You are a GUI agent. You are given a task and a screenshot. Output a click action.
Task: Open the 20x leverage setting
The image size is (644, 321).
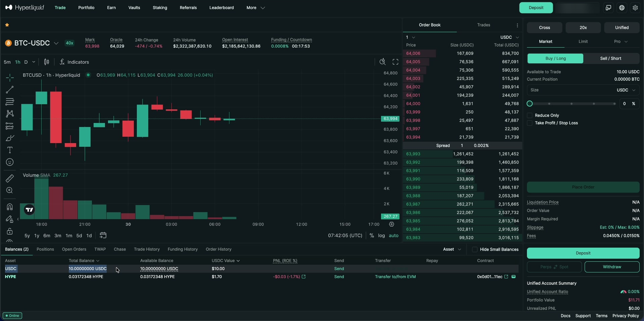(583, 27)
